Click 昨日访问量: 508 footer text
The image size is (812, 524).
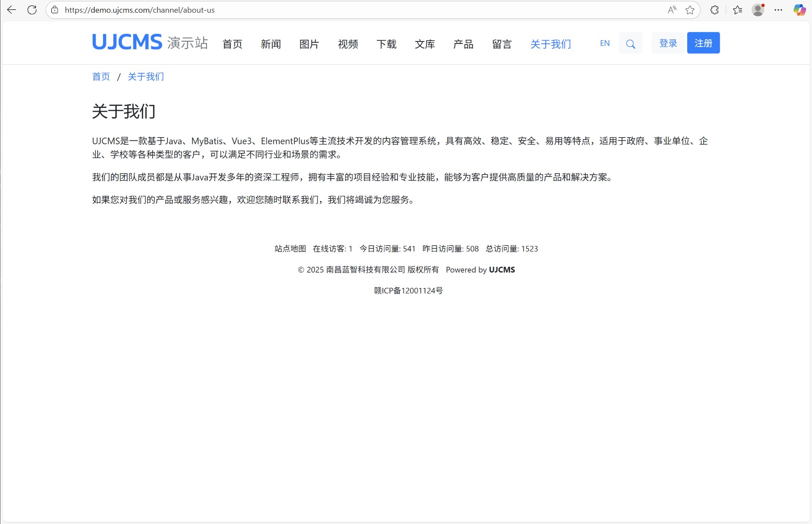click(x=450, y=249)
